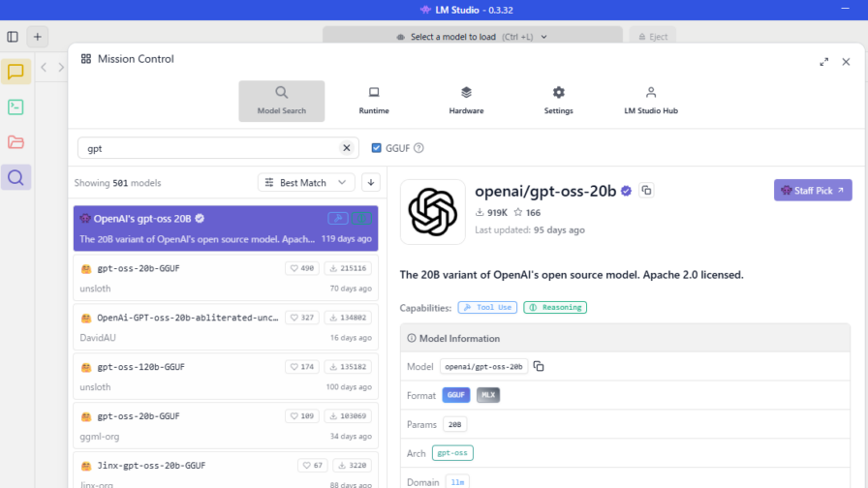Switch to the Runtime tab
Image resolution: width=868 pixels, height=488 pixels.
374,101
